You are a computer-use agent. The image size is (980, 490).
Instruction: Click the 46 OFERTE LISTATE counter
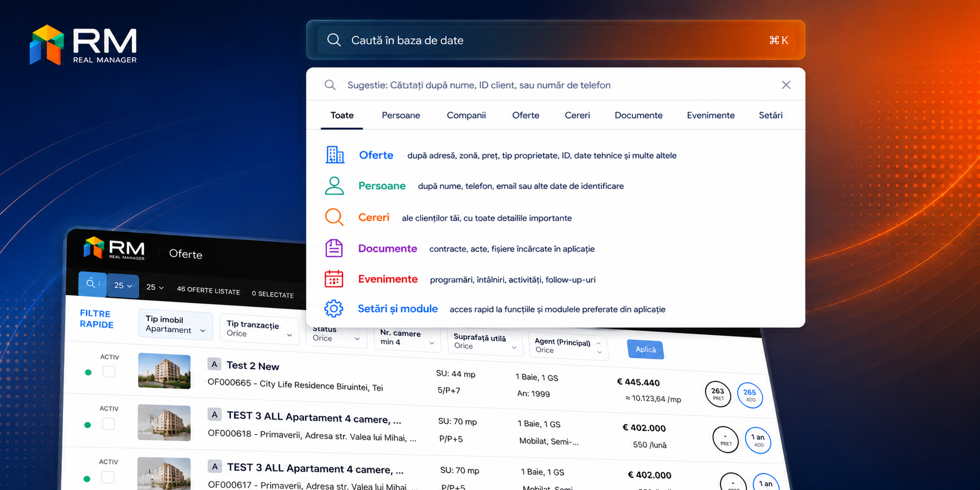pos(208,290)
